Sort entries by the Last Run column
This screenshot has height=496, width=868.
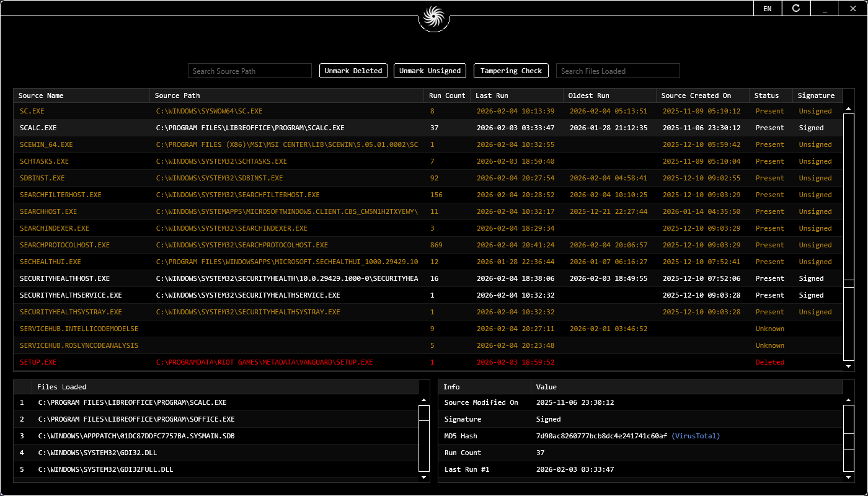491,95
